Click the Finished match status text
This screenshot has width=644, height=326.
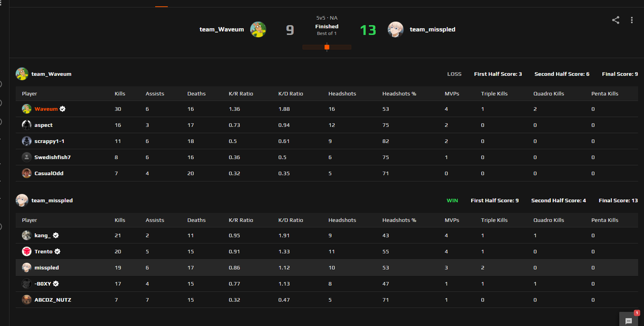click(327, 26)
